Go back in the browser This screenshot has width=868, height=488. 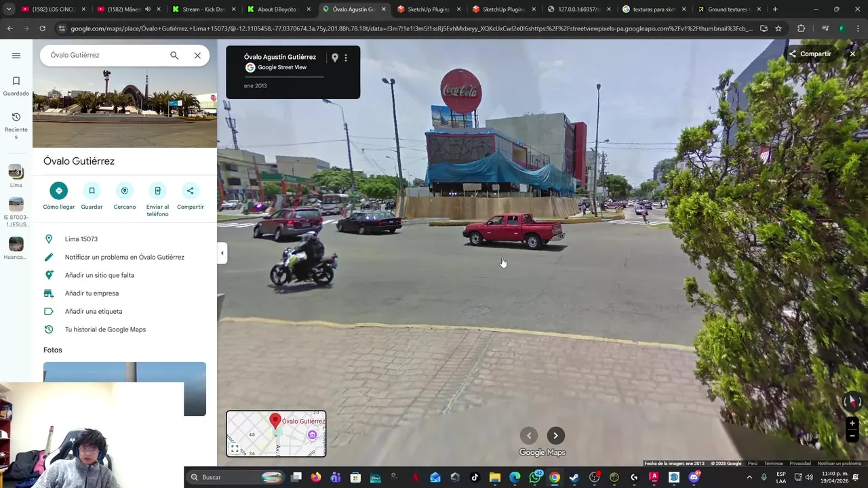pyautogui.click(x=9, y=28)
